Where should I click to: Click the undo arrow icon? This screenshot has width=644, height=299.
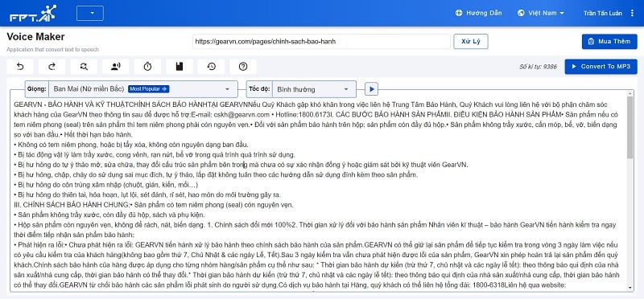coord(20,67)
